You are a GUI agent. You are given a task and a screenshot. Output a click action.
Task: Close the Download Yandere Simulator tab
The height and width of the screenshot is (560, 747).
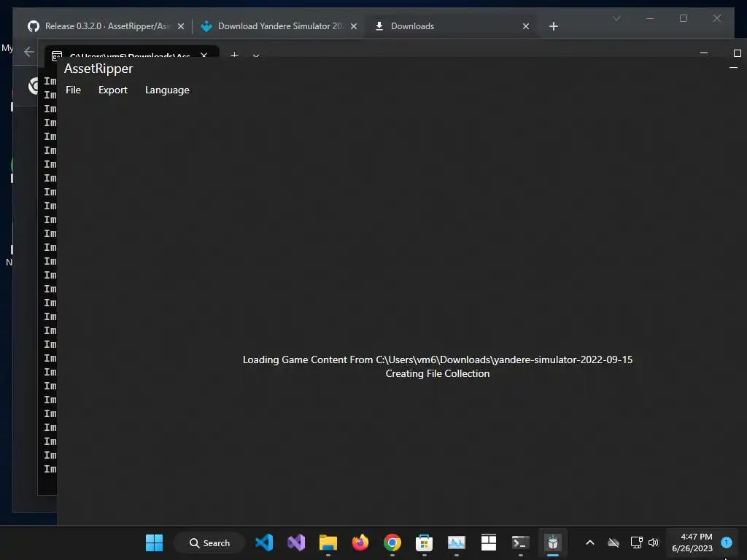pos(354,27)
